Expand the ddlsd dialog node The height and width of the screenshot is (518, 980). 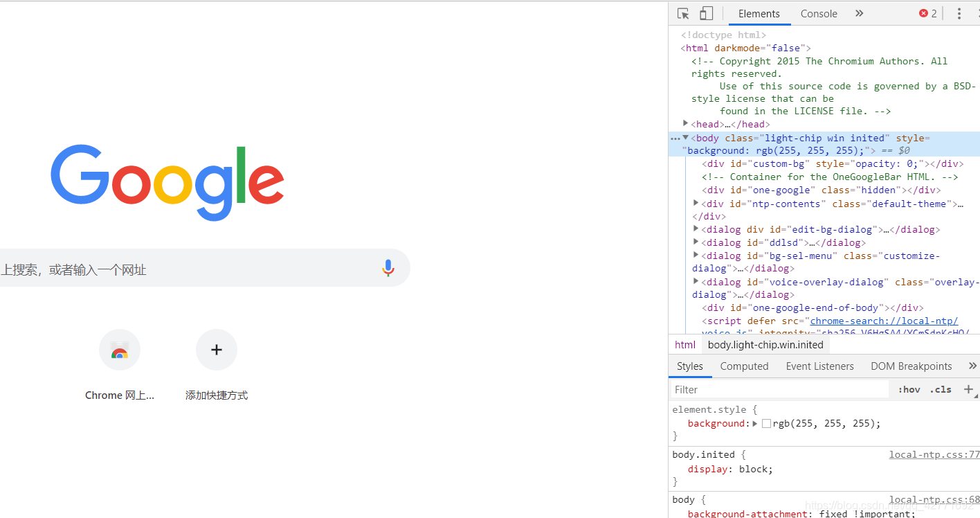[696, 242]
